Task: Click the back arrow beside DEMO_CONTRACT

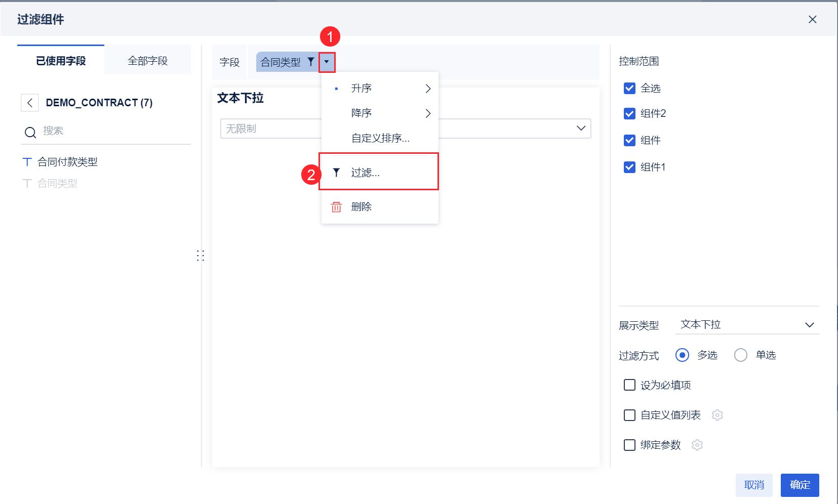Action: (30, 103)
